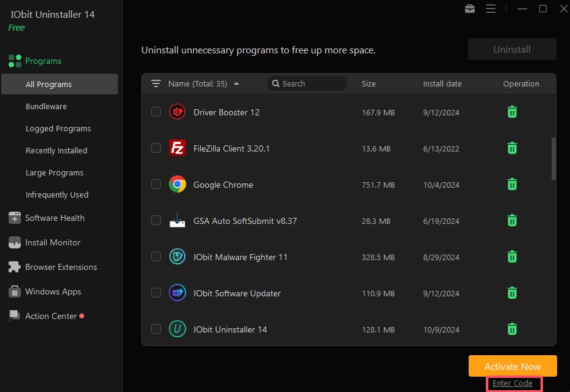The height and width of the screenshot is (392, 570).
Task: Click the Enter Code link
Action: [x=512, y=383]
